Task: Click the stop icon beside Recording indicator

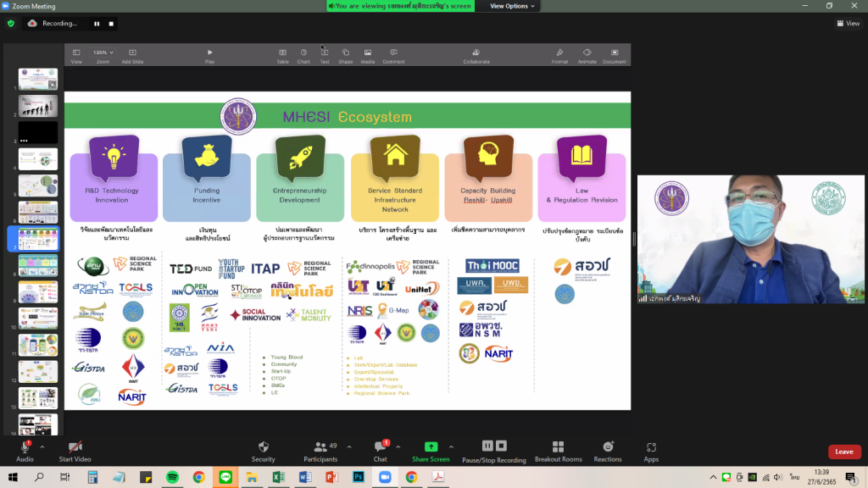Action: [x=111, y=24]
